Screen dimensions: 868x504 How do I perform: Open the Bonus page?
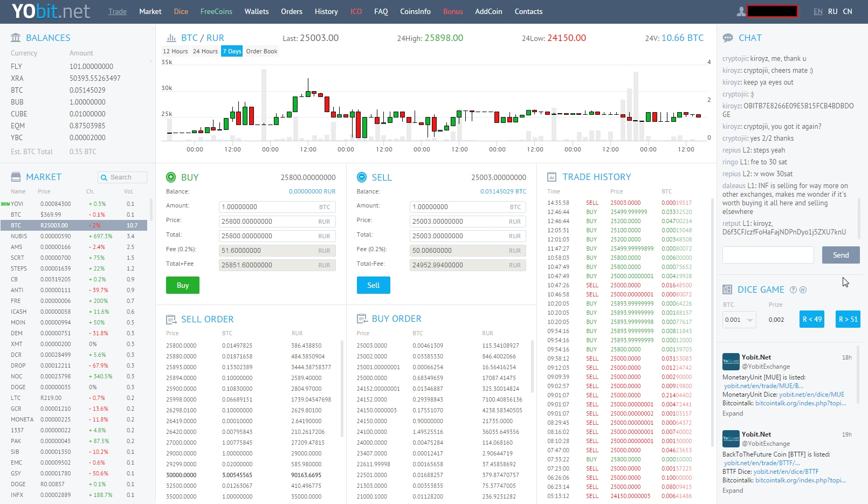click(453, 11)
